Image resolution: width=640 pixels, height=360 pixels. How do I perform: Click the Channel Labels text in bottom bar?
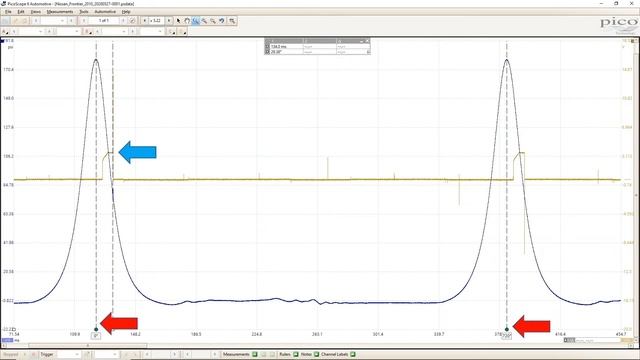335,354
